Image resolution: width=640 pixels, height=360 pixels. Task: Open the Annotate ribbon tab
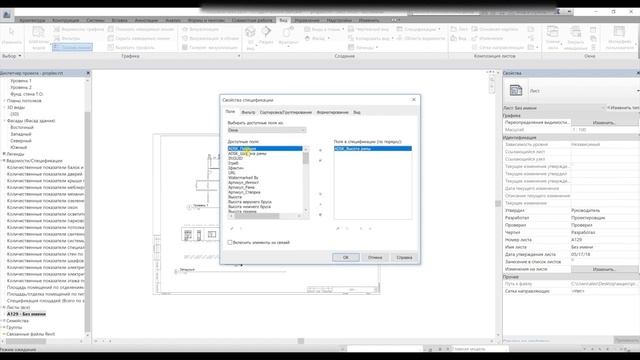(x=146, y=20)
